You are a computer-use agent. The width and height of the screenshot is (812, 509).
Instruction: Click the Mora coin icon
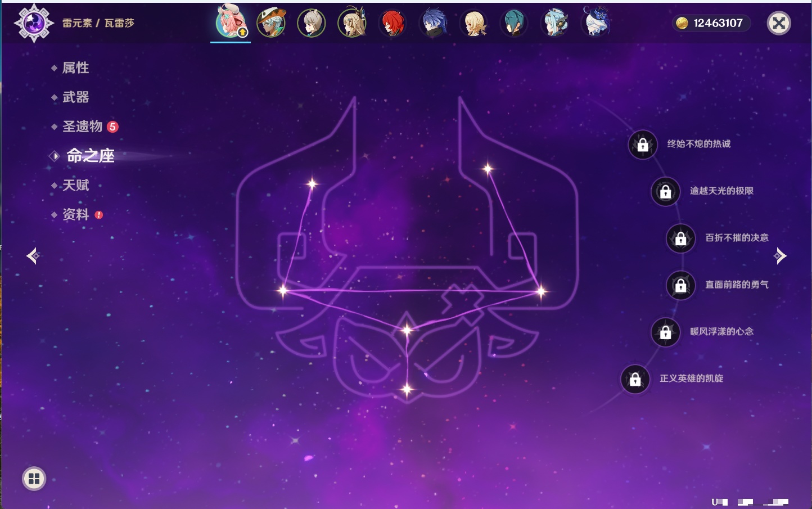coord(682,23)
